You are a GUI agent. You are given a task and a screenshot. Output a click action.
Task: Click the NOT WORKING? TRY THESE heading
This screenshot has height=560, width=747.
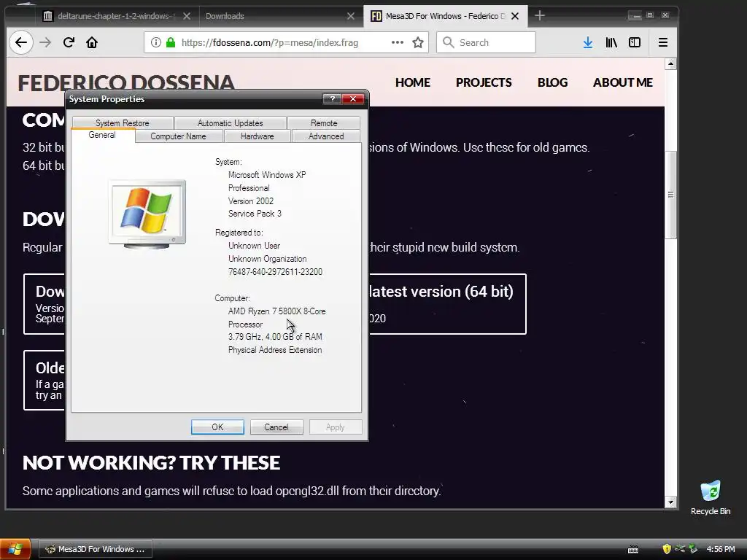pos(151,463)
